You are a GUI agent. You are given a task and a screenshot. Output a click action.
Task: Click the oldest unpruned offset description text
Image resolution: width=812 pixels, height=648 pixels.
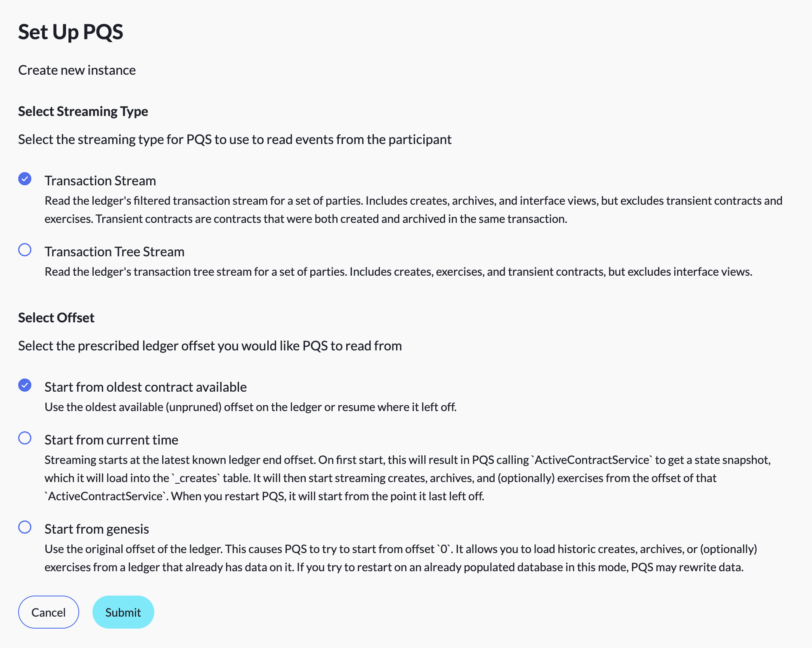coord(250,407)
